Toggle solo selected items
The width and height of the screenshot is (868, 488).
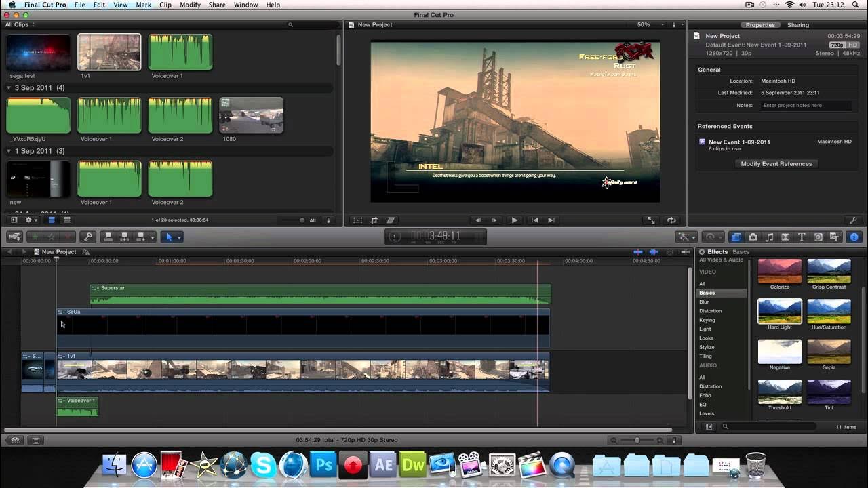point(669,252)
